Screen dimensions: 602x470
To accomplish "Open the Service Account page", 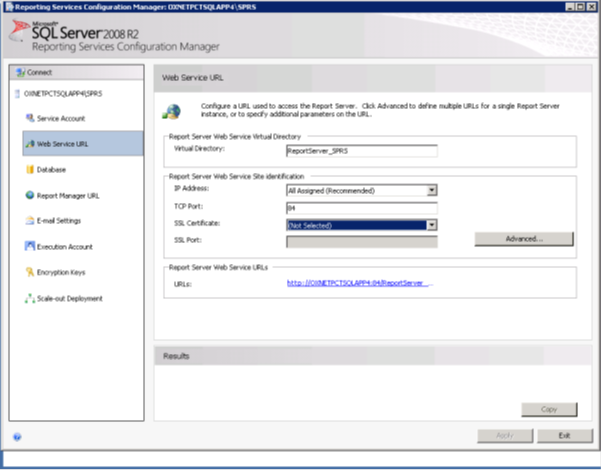I will [61, 118].
